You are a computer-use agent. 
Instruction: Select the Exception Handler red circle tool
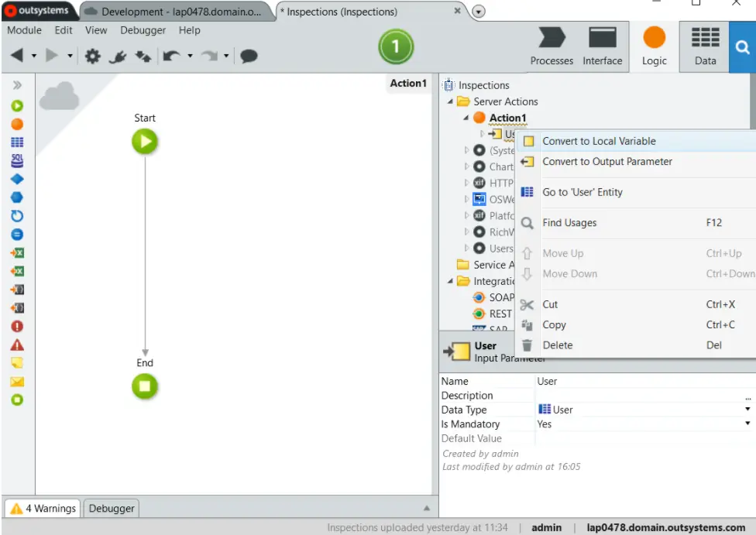17,326
